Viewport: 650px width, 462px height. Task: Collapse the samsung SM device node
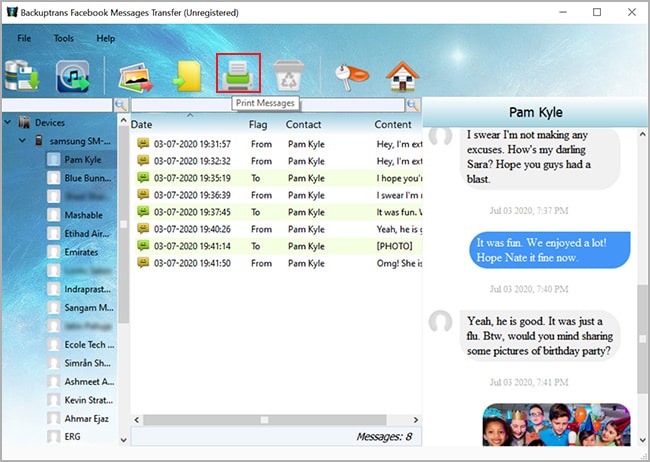(x=23, y=141)
